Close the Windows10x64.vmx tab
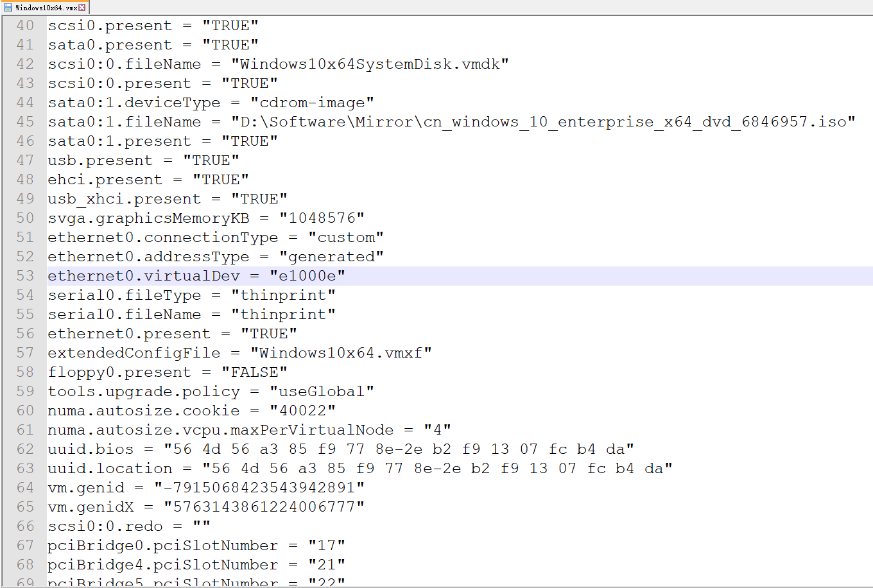The height and width of the screenshot is (588, 873). (82, 8)
